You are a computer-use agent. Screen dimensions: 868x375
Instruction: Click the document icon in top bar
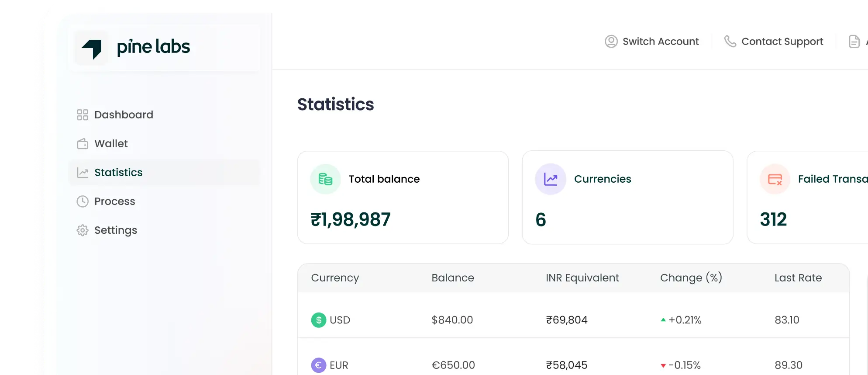click(x=854, y=42)
